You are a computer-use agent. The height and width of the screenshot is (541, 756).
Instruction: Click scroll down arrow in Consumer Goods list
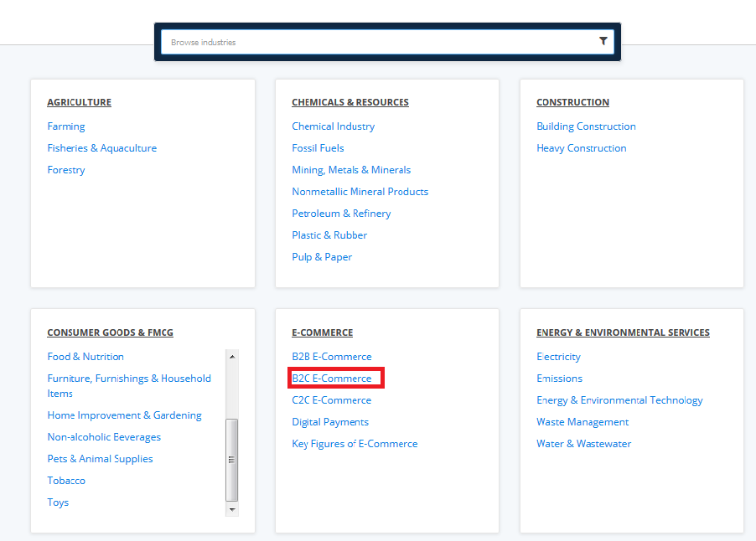pos(232,509)
